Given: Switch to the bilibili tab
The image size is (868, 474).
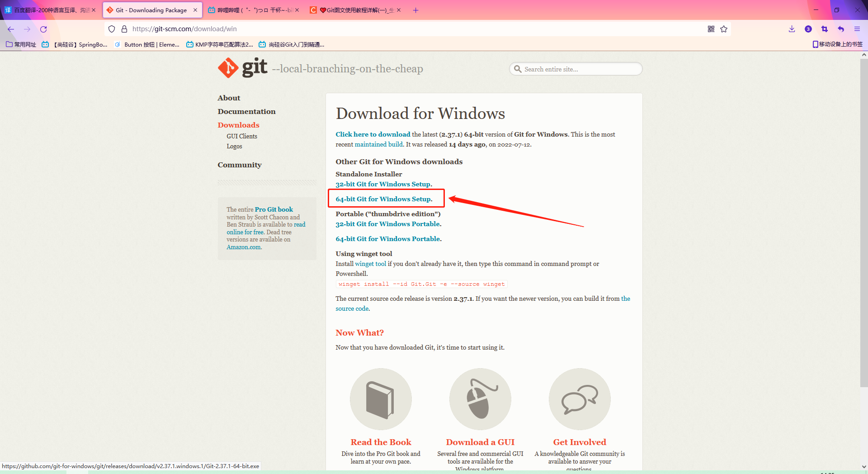Looking at the screenshot, I should (254, 10).
